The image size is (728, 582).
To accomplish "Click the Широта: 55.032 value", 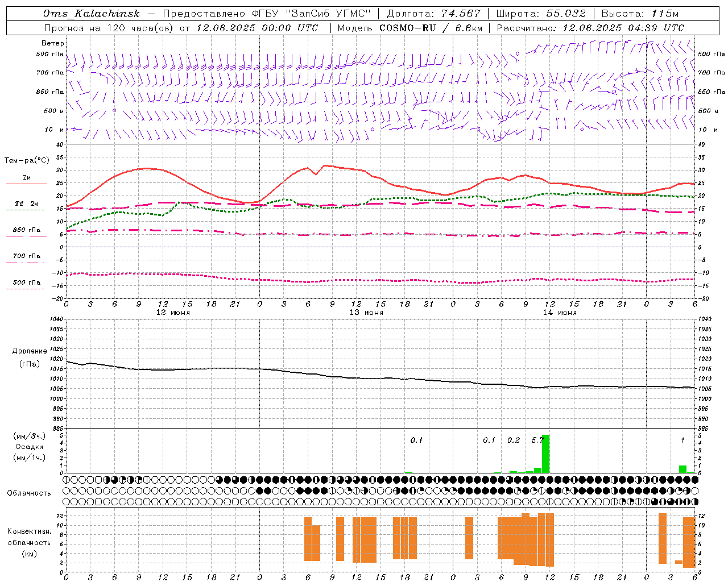I will pos(541,14).
